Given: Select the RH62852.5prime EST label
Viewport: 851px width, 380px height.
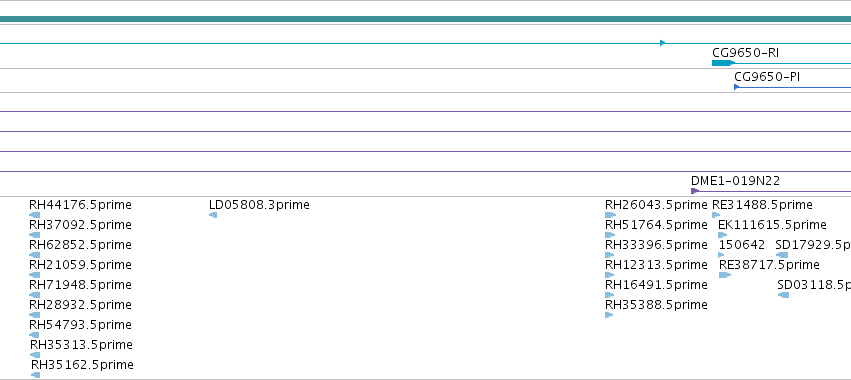Looking at the screenshot, I should pos(80,245).
